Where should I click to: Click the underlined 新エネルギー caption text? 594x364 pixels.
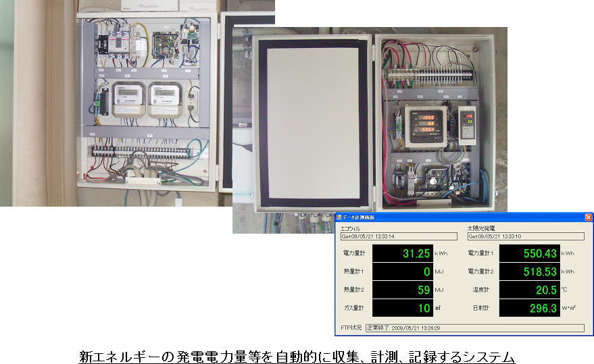tap(297, 355)
